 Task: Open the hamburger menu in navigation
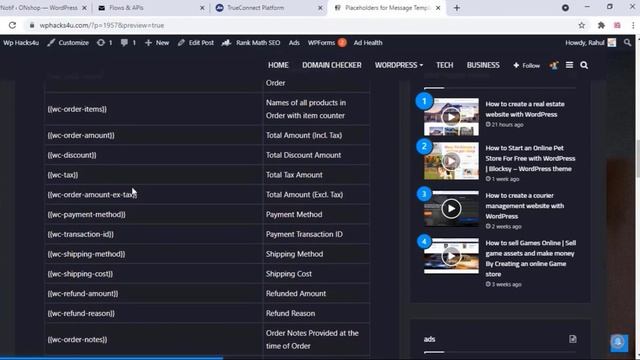coord(569,65)
